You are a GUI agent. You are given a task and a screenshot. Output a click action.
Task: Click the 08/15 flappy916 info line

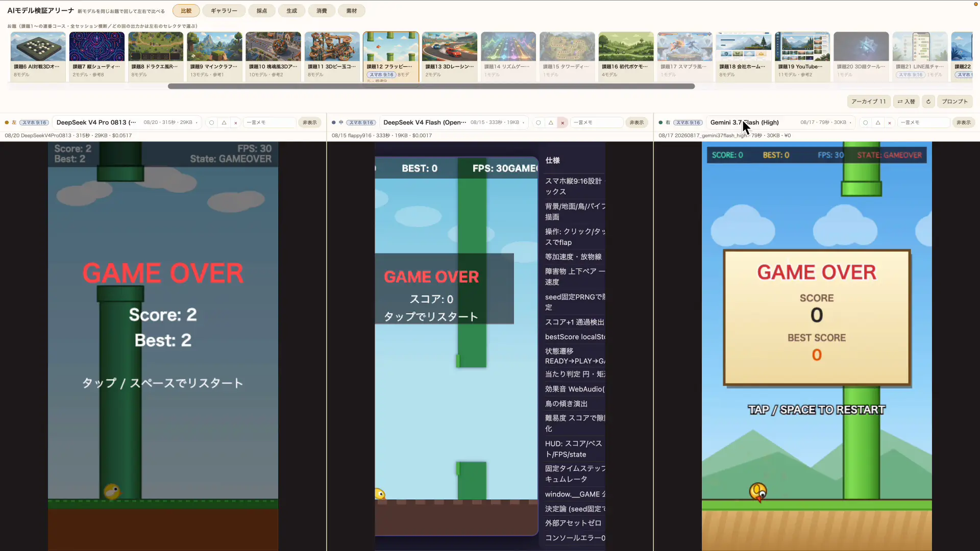click(x=382, y=136)
